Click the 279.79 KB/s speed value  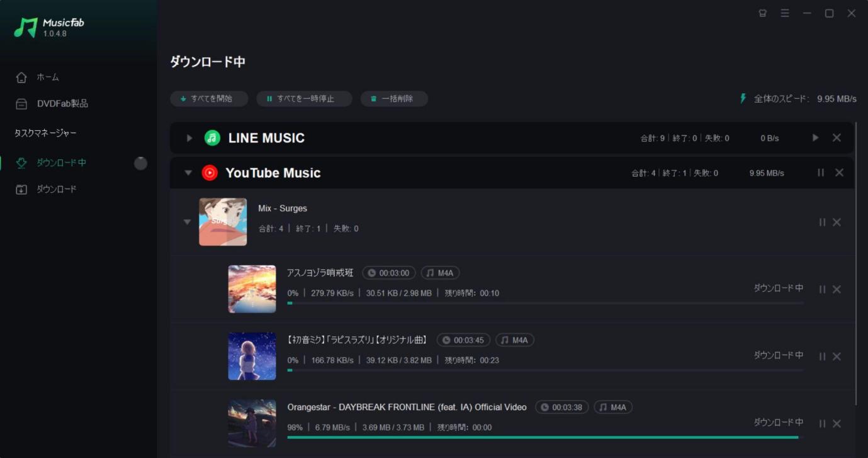(x=332, y=293)
